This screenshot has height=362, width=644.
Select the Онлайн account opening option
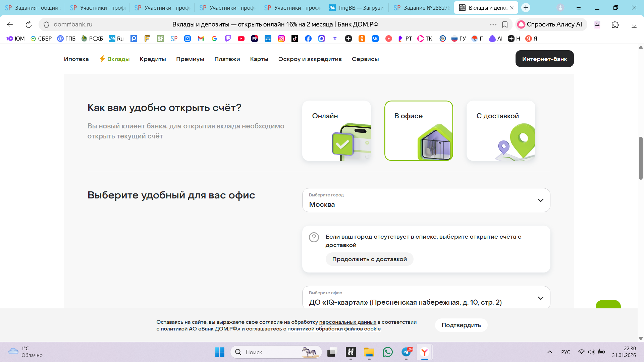(336, 131)
